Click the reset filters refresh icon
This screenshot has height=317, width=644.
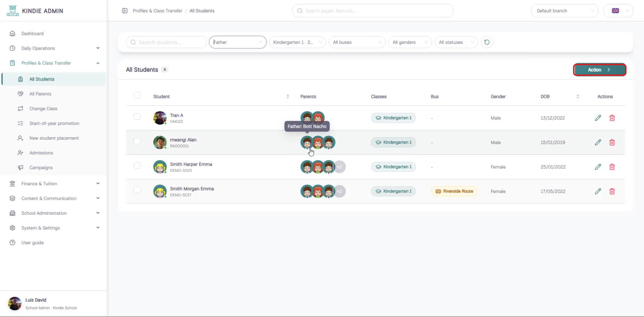click(x=487, y=42)
